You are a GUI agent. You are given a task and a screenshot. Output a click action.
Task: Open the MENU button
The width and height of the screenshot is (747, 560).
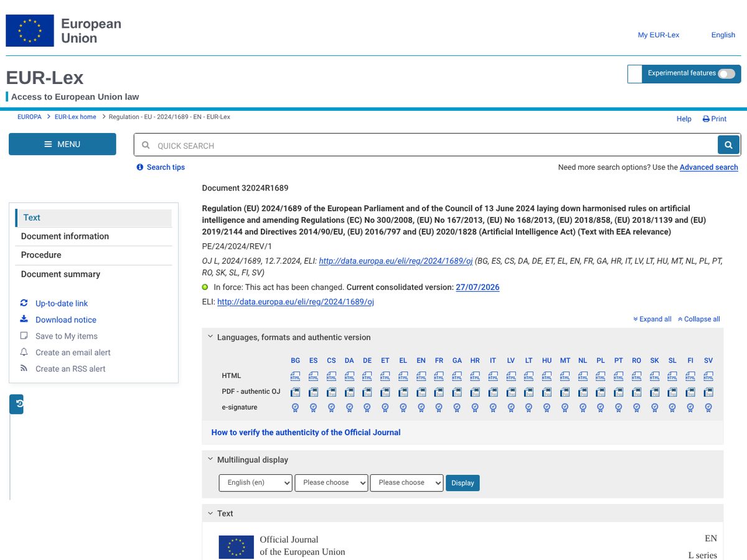click(62, 144)
